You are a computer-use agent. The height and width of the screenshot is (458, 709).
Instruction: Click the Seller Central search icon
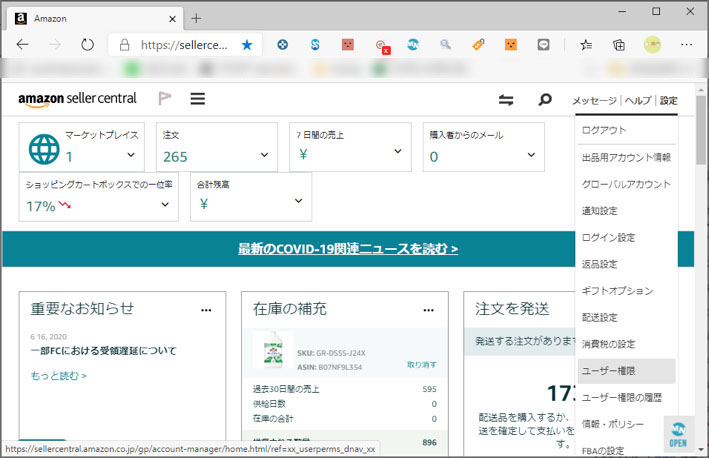pyautogui.click(x=545, y=99)
